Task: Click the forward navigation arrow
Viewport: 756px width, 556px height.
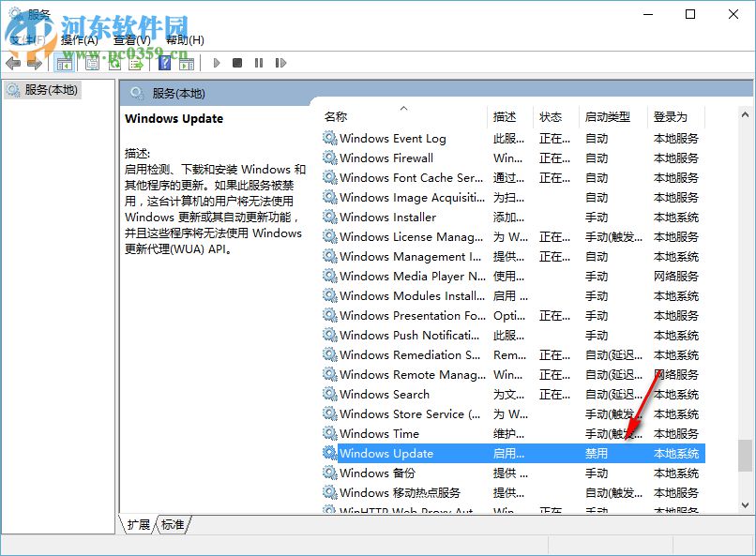Action: [36, 62]
